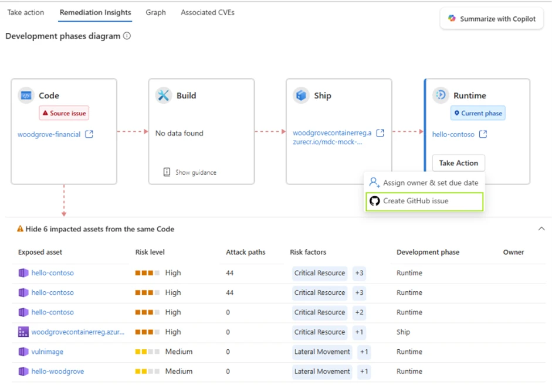The image size is (552, 392).
Task: Click the Code phase icon
Action: [x=26, y=96]
